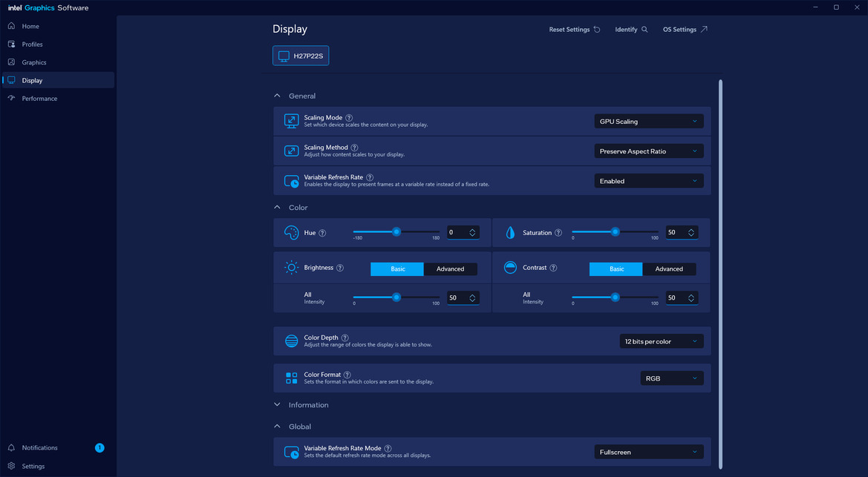Click the Scaling Method help question mark
The height and width of the screenshot is (477, 868).
tap(354, 148)
